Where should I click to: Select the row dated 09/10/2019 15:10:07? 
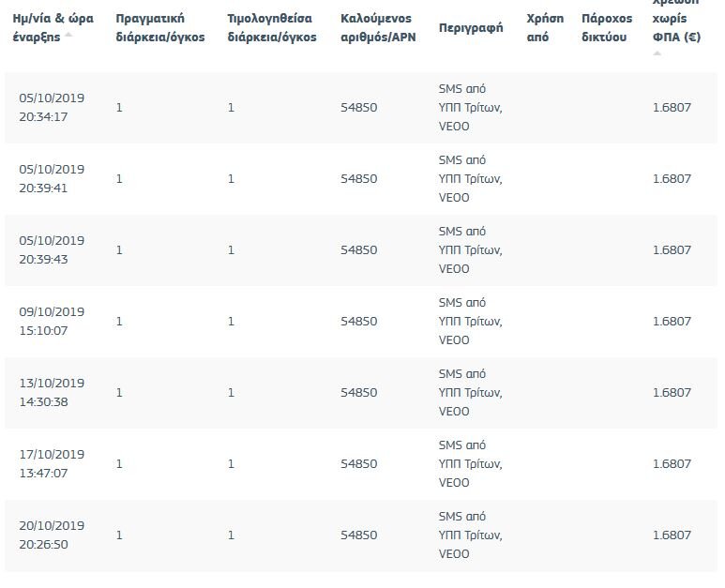361,322
